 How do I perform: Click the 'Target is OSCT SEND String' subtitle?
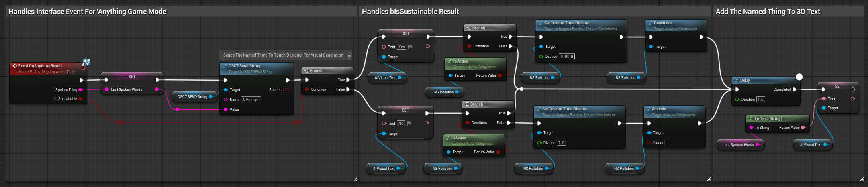click(250, 72)
